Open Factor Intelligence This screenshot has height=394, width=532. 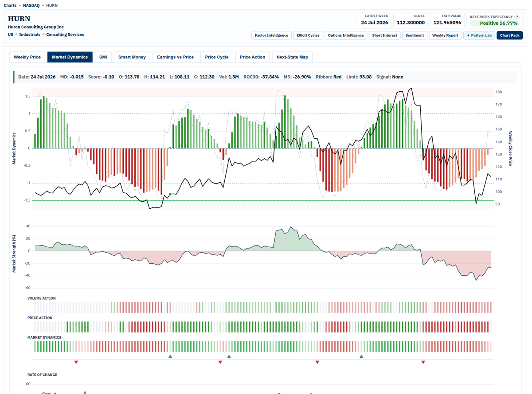pos(271,35)
